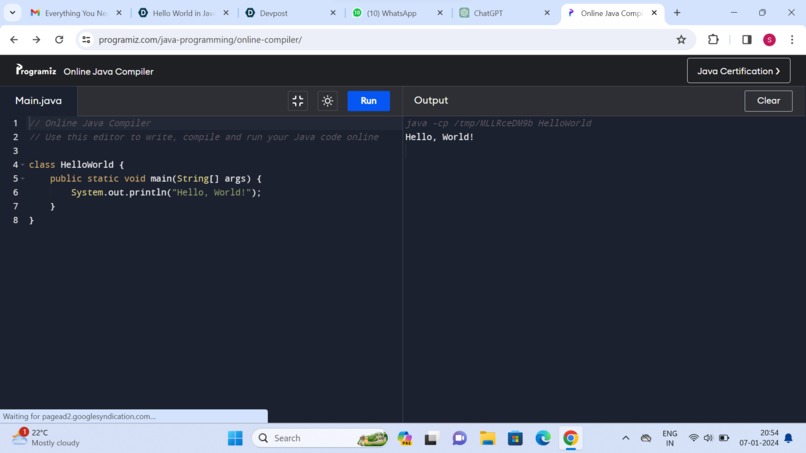Go back to the previous page
The width and height of the screenshot is (806, 453).
click(14, 40)
